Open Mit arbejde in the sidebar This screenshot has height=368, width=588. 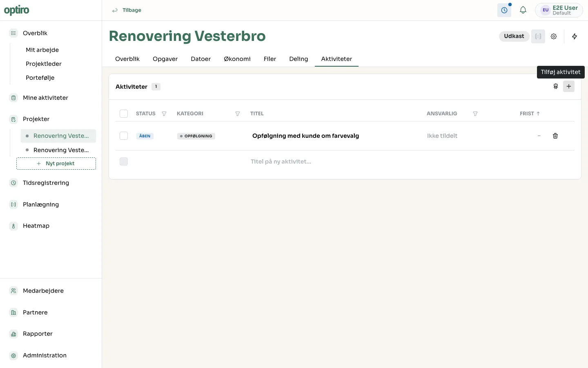pos(42,50)
